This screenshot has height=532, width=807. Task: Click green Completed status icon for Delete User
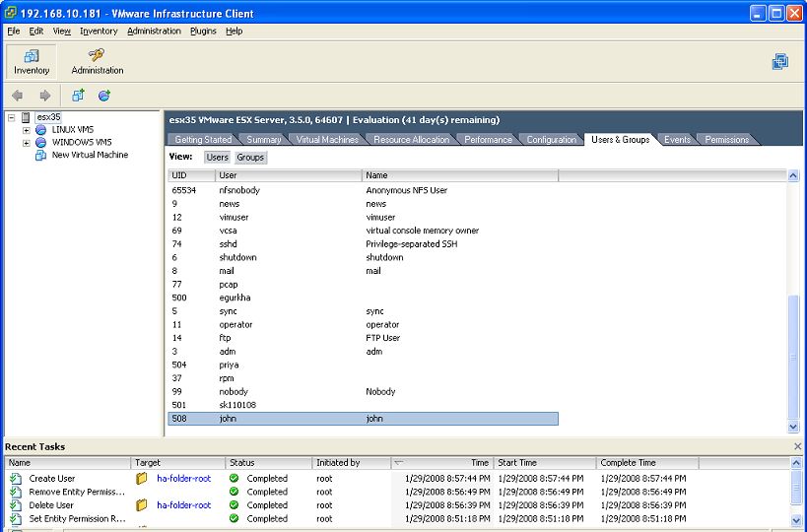coord(235,505)
